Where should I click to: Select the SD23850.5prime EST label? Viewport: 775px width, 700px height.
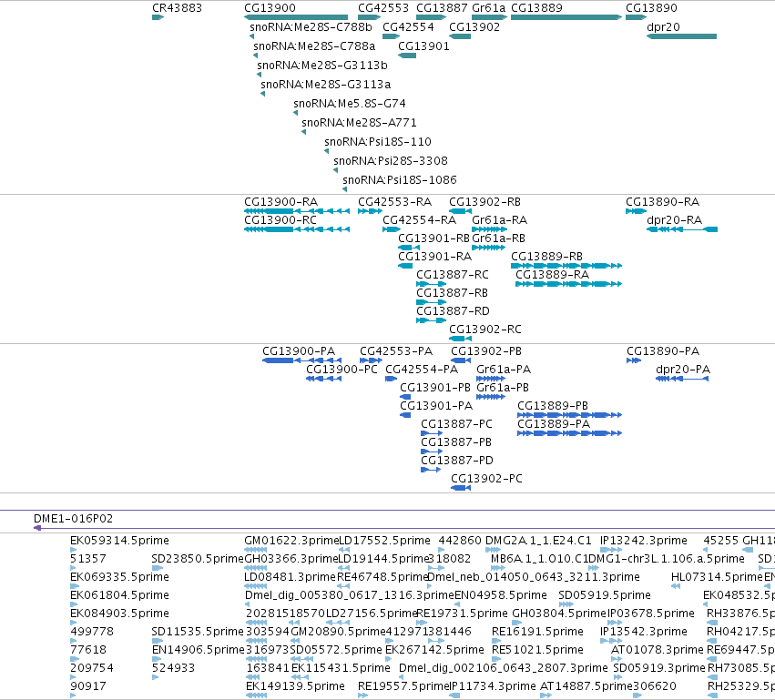(x=198, y=558)
